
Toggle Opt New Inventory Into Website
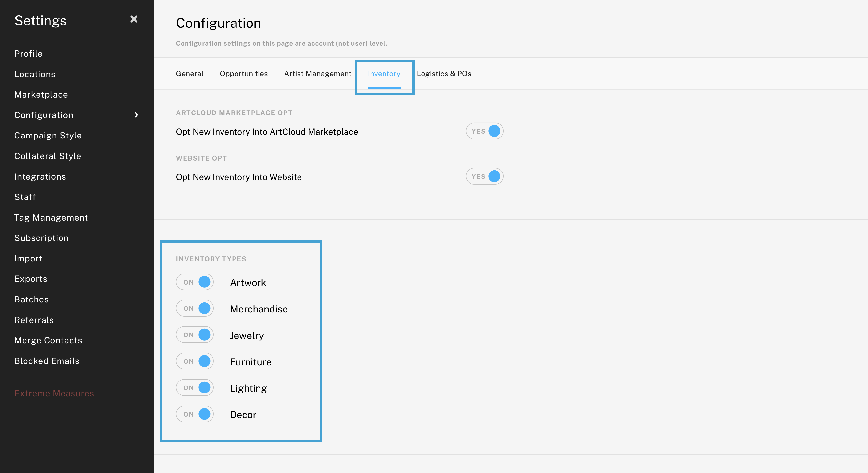coord(484,176)
